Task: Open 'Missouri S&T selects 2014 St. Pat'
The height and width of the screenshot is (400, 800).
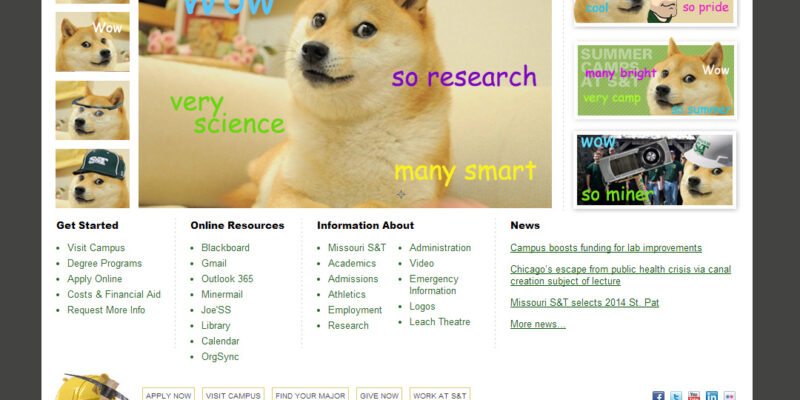Action: click(x=585, y=303)
